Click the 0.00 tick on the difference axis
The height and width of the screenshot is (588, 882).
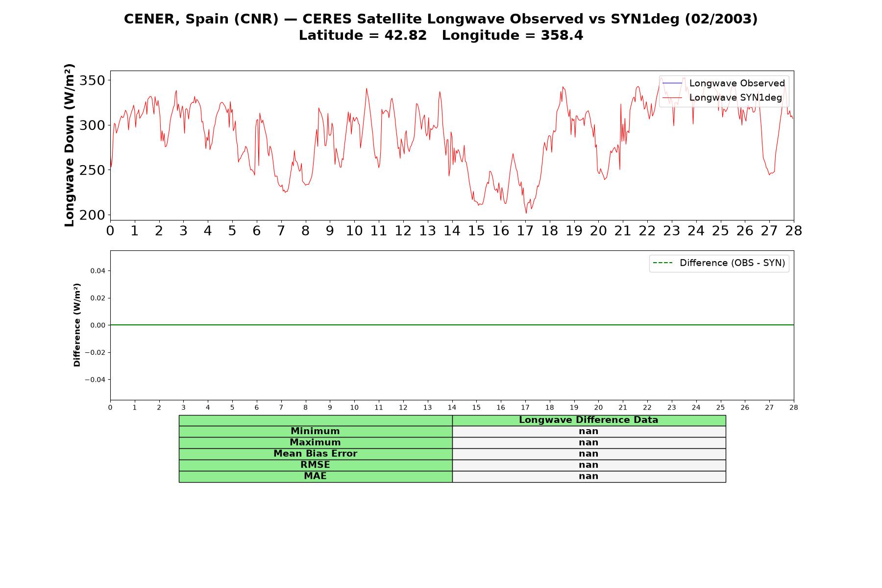(98, 325)
